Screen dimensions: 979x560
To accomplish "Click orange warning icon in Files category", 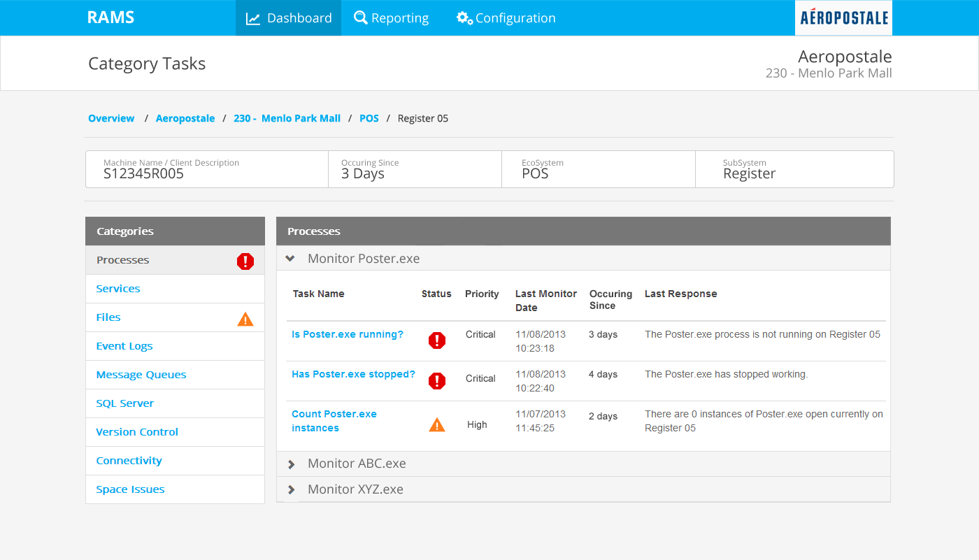I will tap(245, 319).
